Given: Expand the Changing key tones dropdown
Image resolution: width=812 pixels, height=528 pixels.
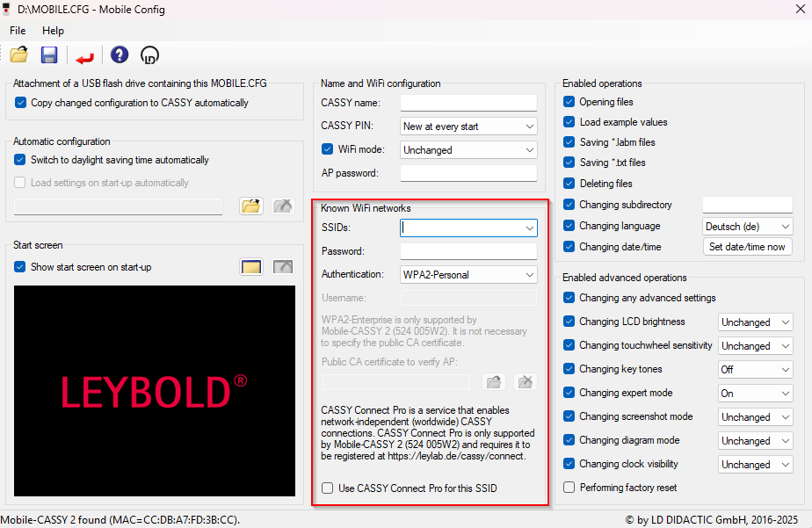Looking at the screenshot, I should coord(755,370).
